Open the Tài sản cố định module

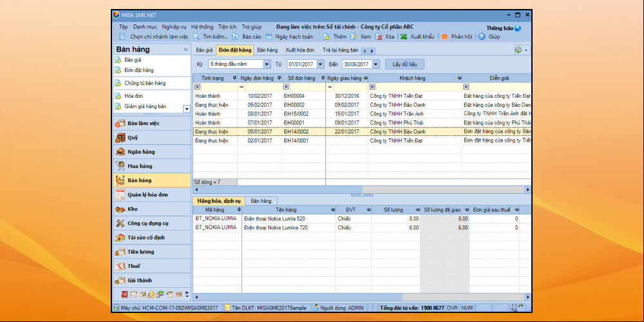[x=152, y=238]
